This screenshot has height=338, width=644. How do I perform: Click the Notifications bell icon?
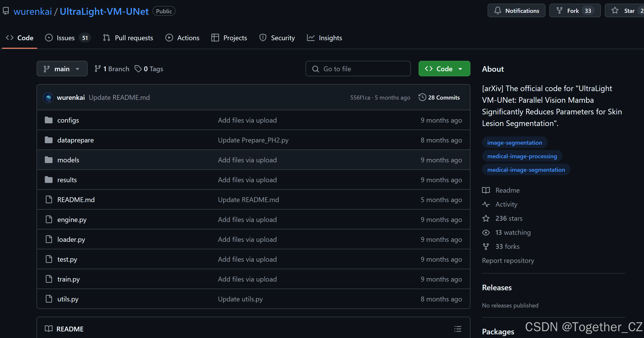[x=498, y=11]
